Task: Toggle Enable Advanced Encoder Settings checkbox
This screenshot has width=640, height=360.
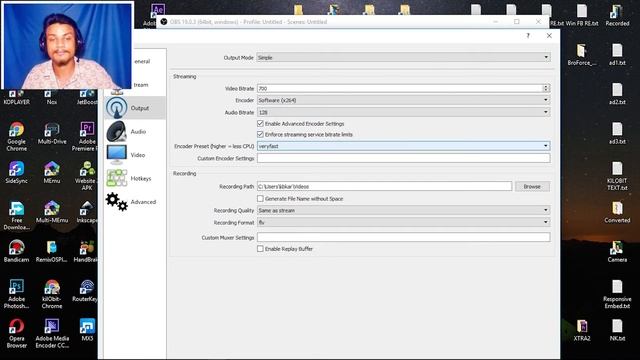Action: coord(260,123)
